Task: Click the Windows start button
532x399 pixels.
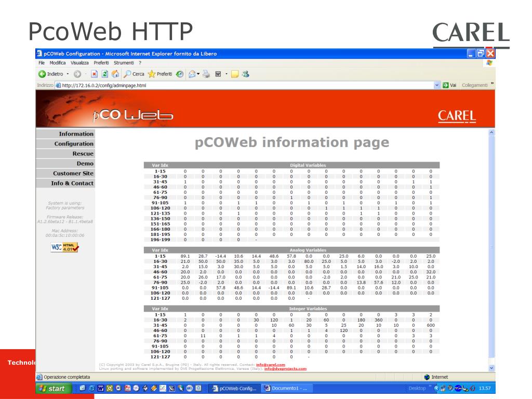Action: click(x=54, y=388)
